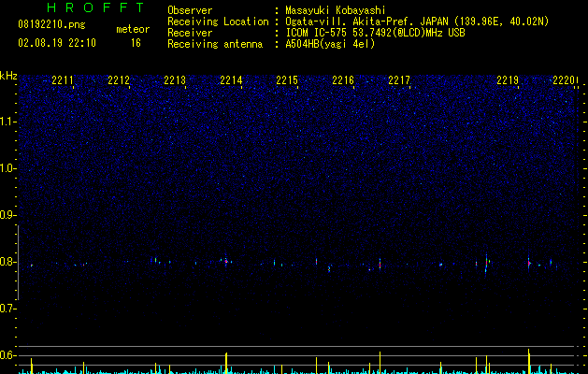Click the 0.9 kHz axis label
Viewport: 588px width, 374px height.
click(x=7, y=215)
